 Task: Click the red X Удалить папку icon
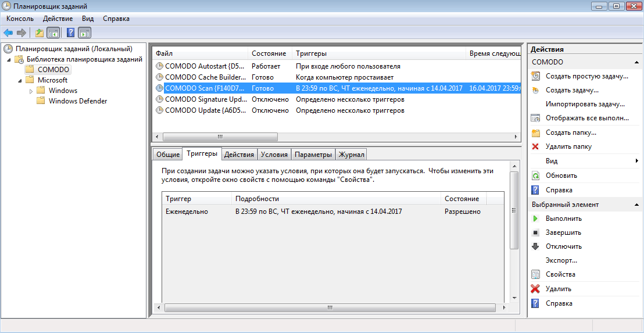pos(535,146)
